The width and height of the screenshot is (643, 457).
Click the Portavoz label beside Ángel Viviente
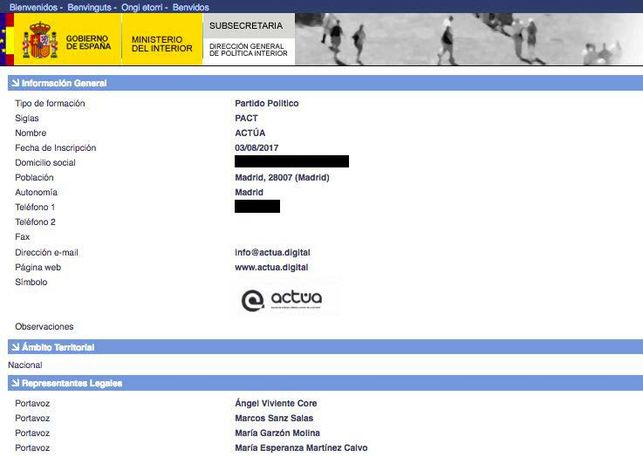point(32,403)
